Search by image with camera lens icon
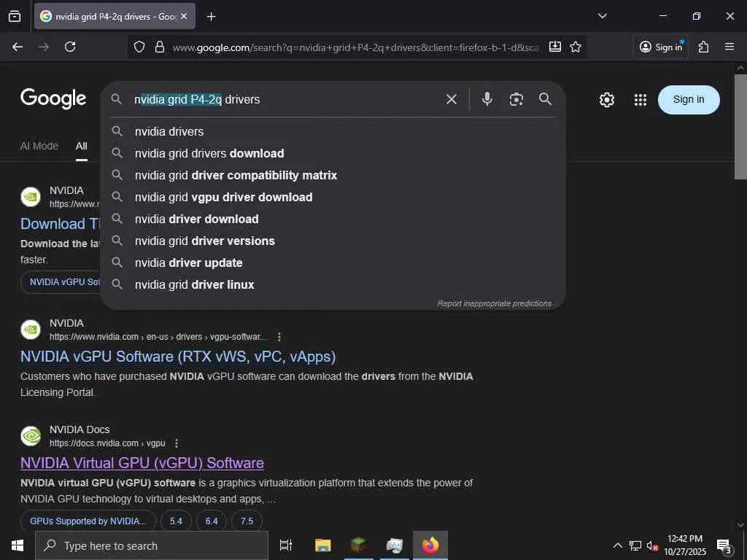This screenshot has width=747, height=560. click(516, 99)
